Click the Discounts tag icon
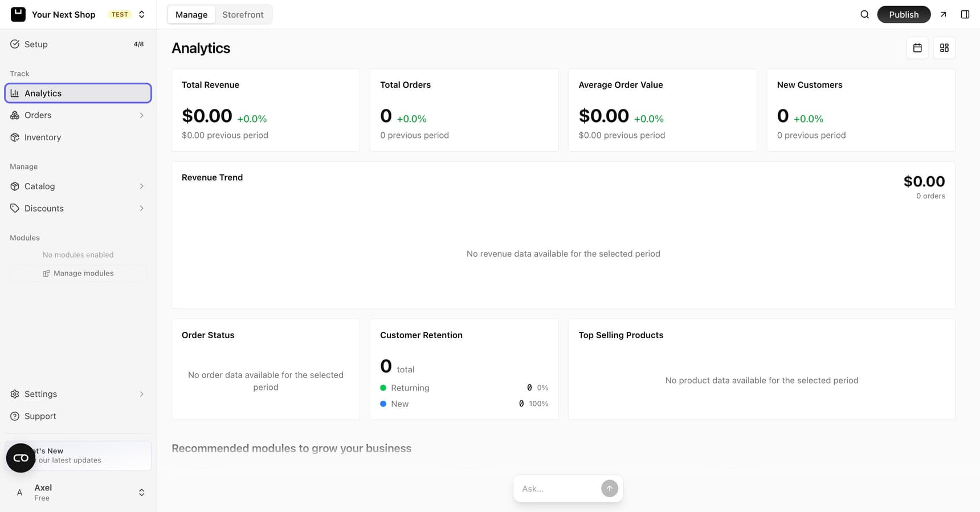The width and height of the screenshot is (980, 512). (x=15, y=209)
